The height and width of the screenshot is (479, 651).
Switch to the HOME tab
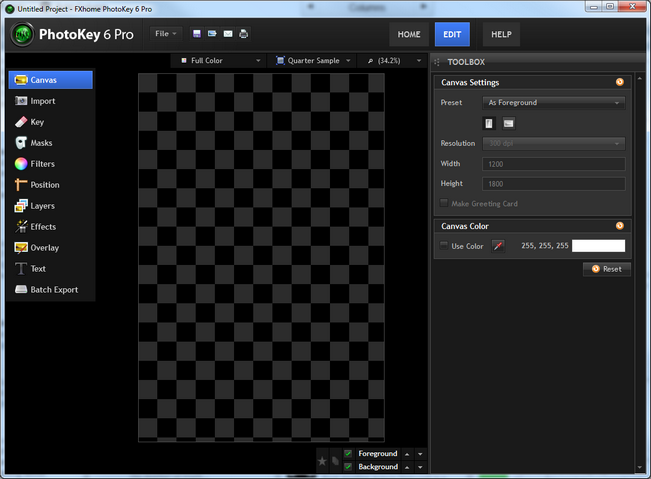(x=409, y=34)
